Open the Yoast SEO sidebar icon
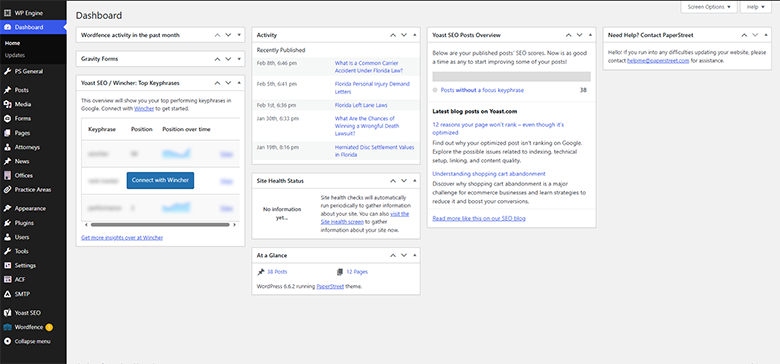The image size is (780, 364). coord(7,313)
